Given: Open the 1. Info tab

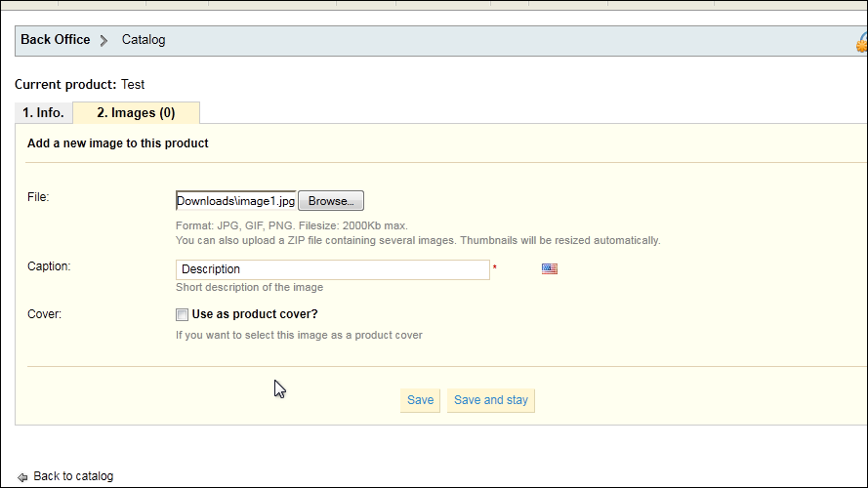Looking at the screenshot, I should [44, 113].
